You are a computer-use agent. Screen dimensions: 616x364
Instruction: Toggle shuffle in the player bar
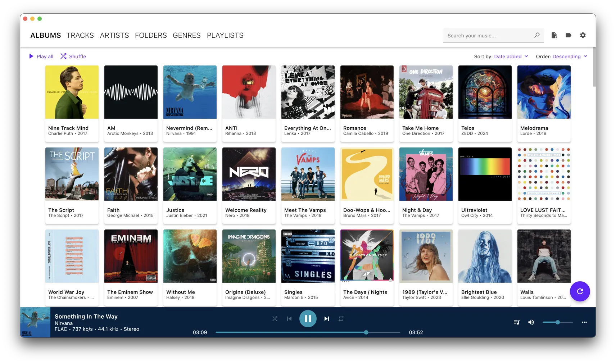tap(275, 319)
